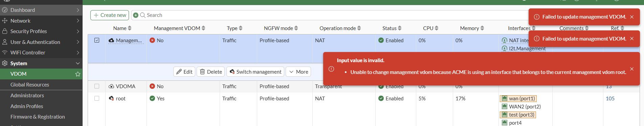Click the Switch management button

[255, 72]
